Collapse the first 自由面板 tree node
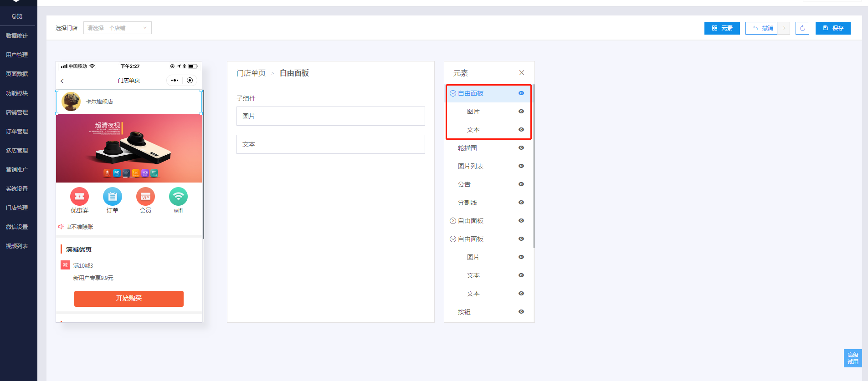 [453, 93]
